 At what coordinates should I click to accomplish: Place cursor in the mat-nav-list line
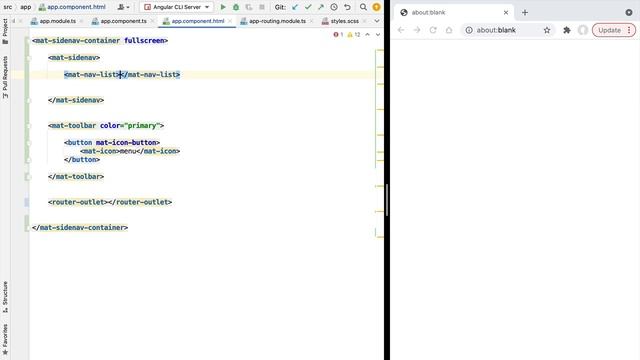point(122,75)
